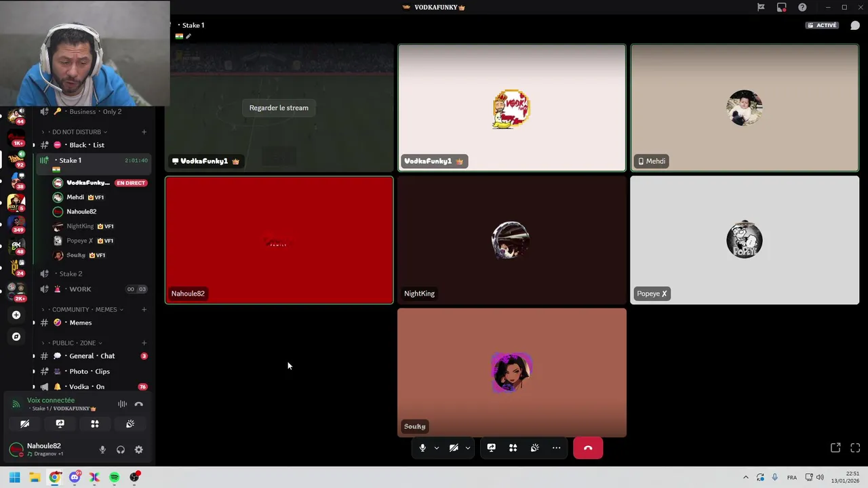Open volume control in system tray
Screen dimensions: 868x488
tap(820, 478)
